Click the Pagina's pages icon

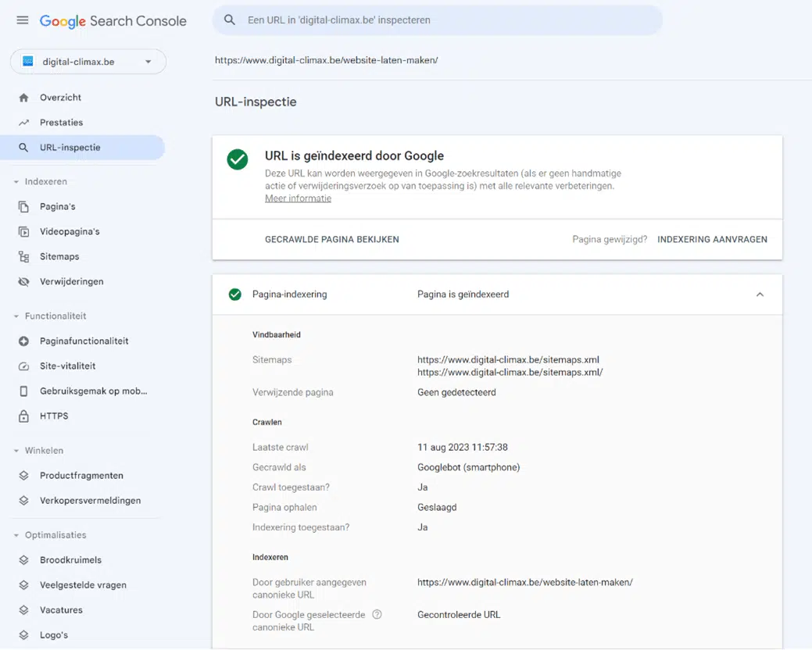(x=23, y=206)
